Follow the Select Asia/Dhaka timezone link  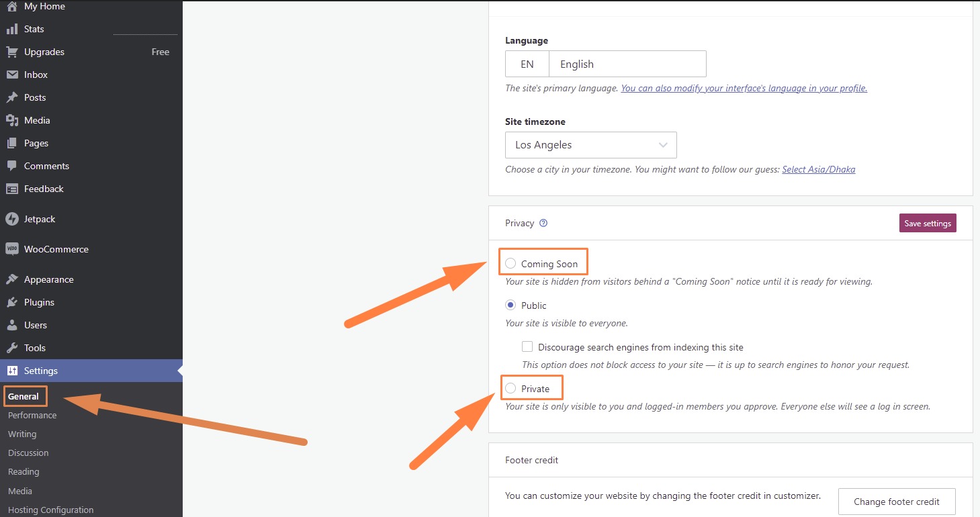click(819, 169)
